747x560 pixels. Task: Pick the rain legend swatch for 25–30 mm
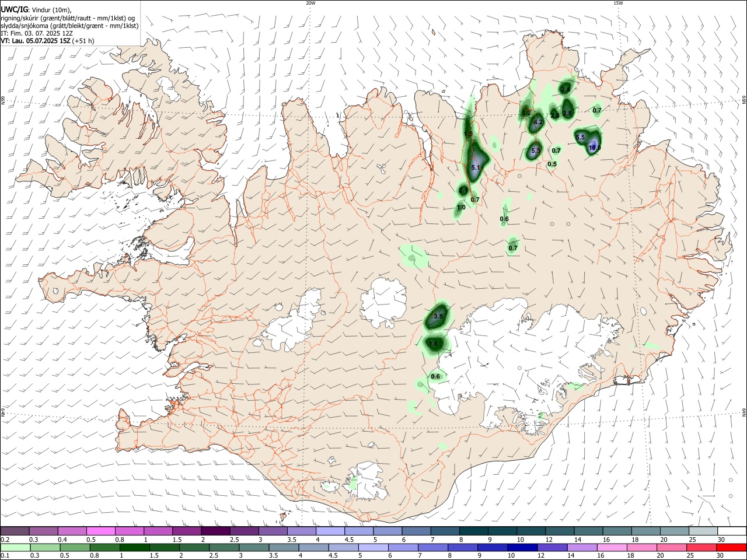[x=702, y=548]
